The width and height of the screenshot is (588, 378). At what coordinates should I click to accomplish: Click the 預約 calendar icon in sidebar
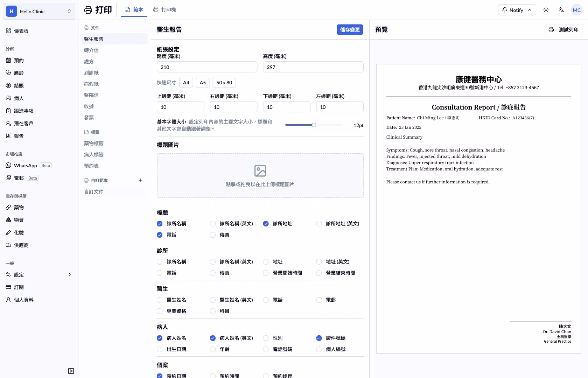point(8,60)
